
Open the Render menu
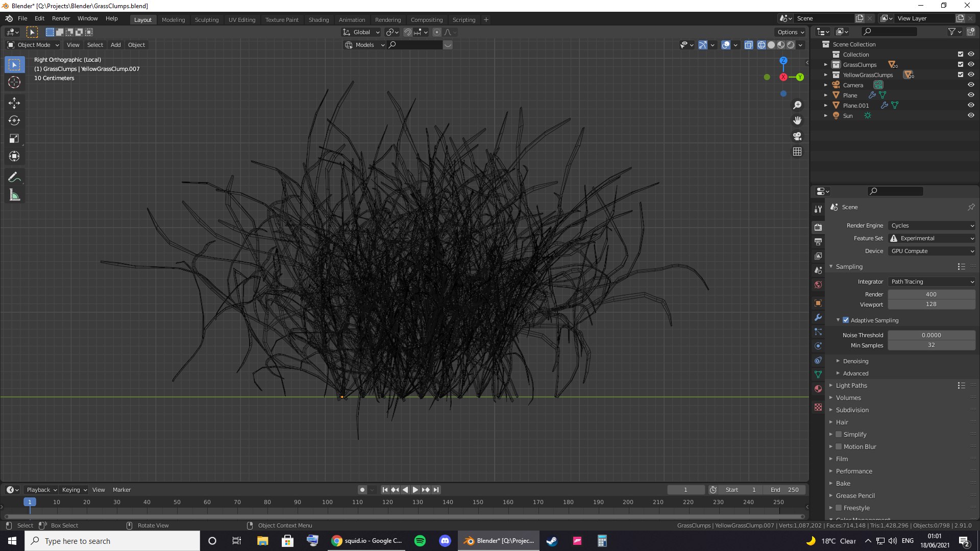[61, 18]
